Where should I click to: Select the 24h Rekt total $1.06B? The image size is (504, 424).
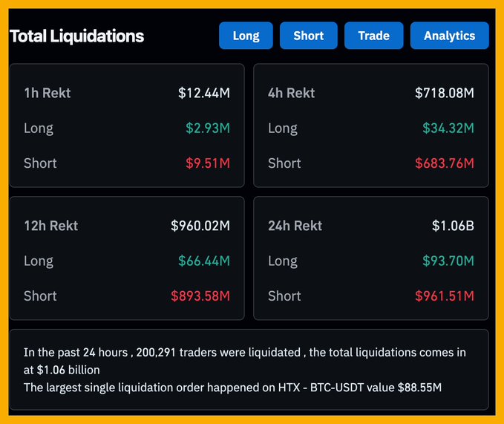click(x=453, y=225)
